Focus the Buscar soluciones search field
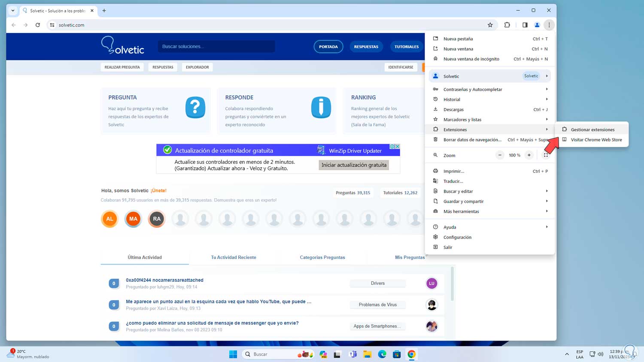644x362 pixels. 216,46
